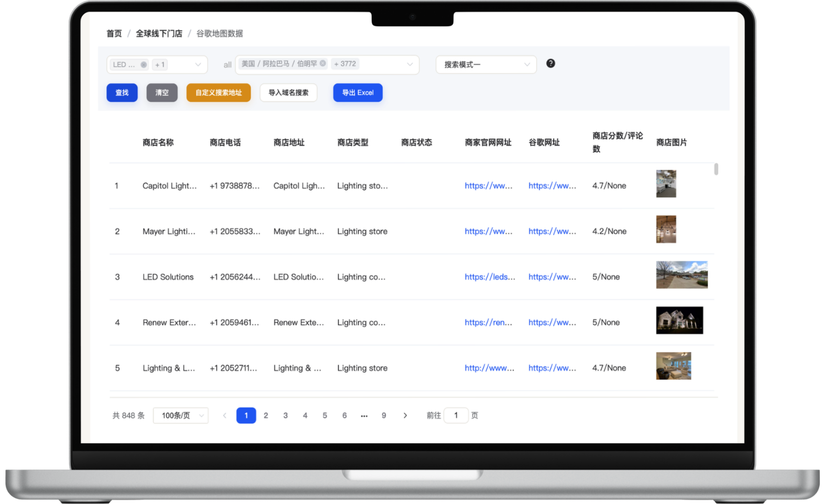Click the pagination ellipsis to jump pages
This screenshot has width=825, height=504.
(x=364, y=415)
